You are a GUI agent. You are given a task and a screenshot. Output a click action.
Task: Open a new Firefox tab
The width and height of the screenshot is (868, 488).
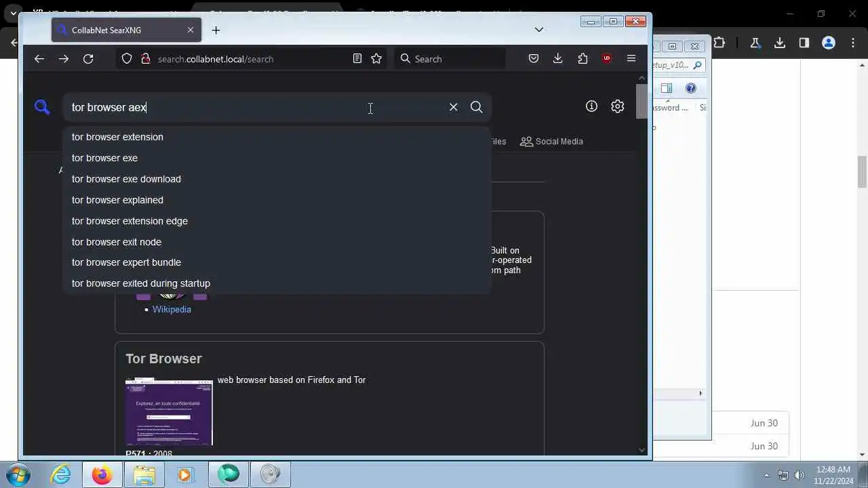(x=216, y=30)
